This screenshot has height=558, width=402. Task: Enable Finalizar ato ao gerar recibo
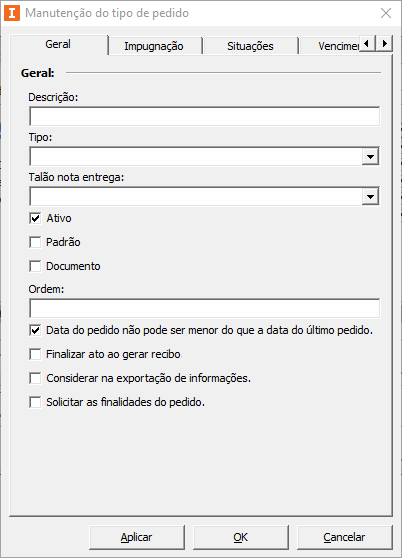pos(35,354)
